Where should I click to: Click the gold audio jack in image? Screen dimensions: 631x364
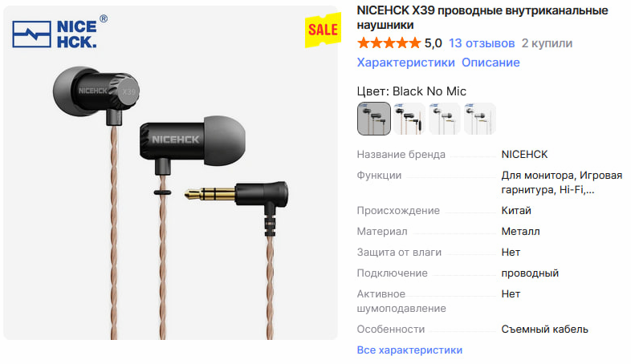point(210,195)
